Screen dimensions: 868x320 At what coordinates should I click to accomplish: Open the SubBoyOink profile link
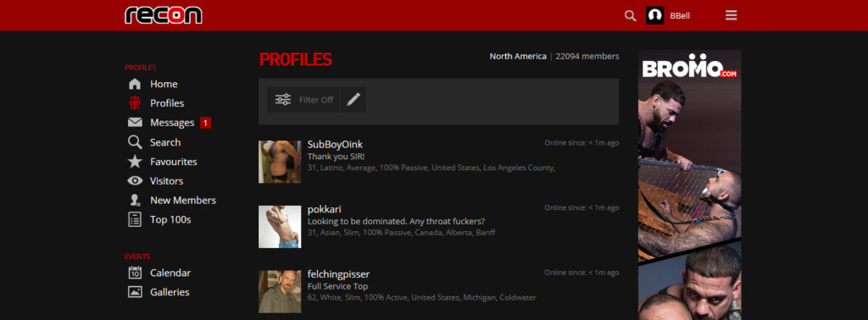(x=335, y=144)
